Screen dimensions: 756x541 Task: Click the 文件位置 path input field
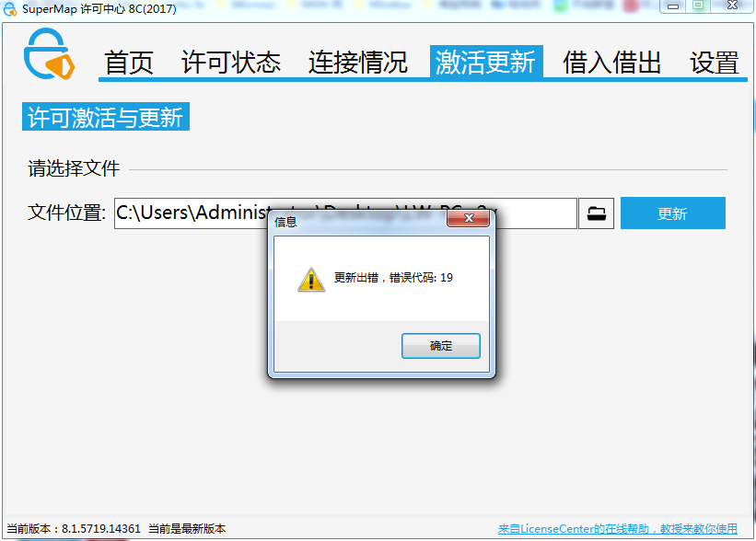(x=345, y=213)
